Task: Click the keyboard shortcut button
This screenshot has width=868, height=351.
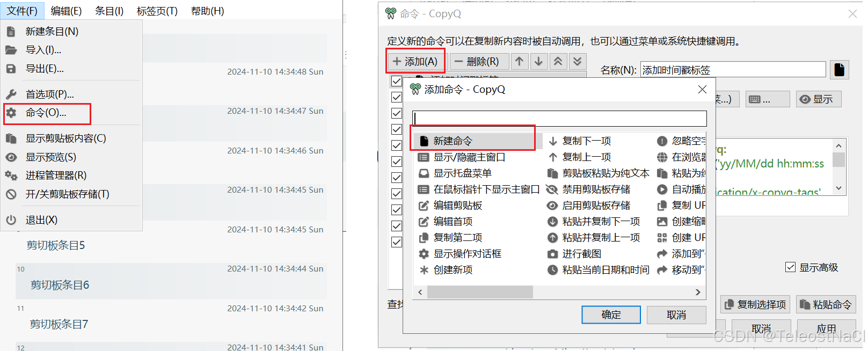Action: pyautogui.click(x=768, y=99)
